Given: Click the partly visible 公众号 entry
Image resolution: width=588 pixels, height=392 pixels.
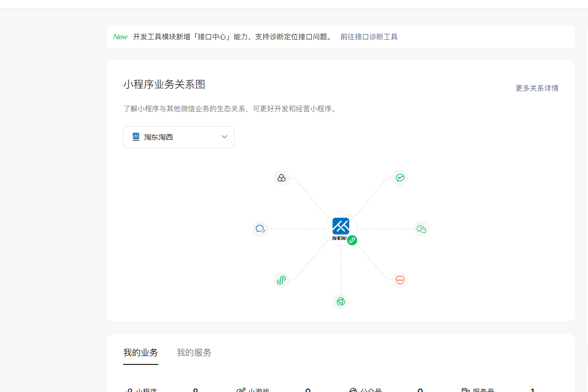Looking at the screenshot, I should click(365, 390).
